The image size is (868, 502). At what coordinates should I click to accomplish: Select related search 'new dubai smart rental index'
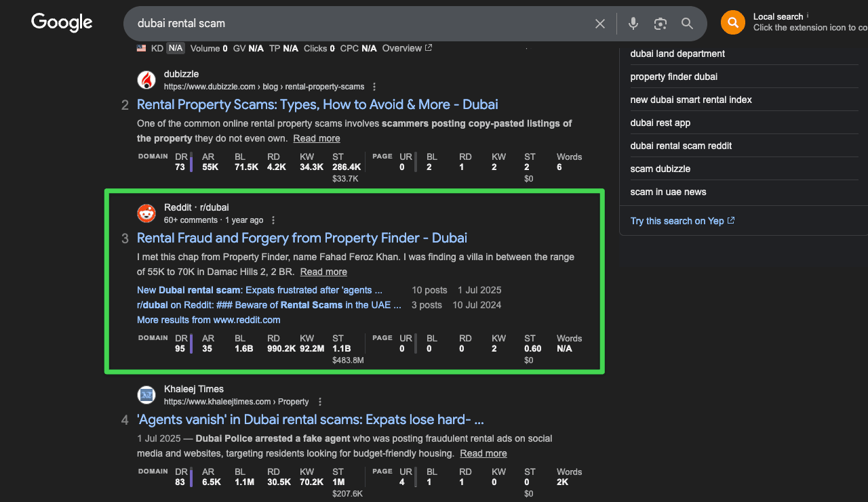point(691,100)
